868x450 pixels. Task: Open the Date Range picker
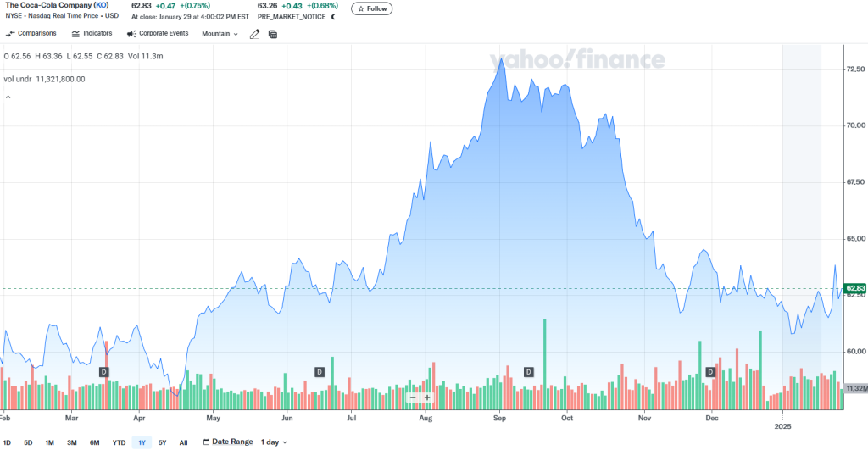pyautogui.click(x=228, y=442)
